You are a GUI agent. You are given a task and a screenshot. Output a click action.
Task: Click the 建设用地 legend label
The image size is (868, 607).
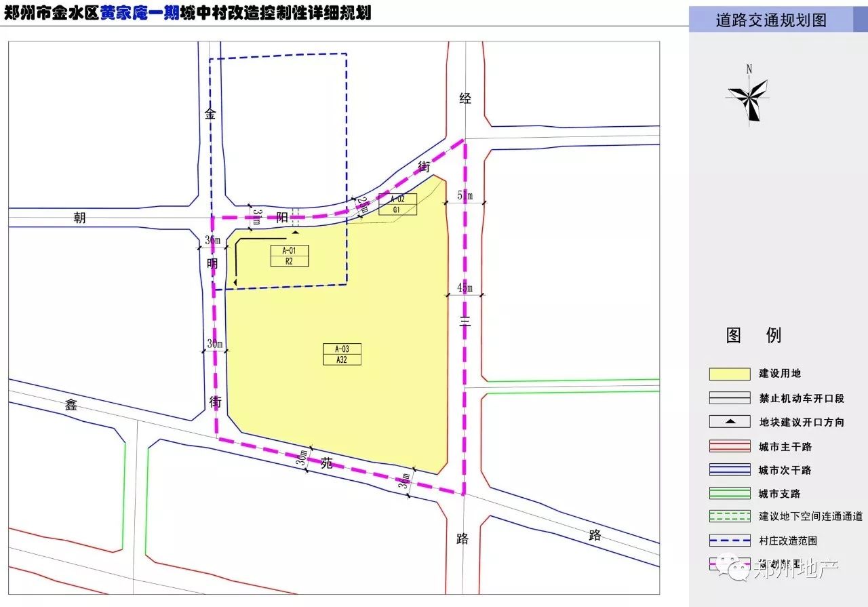coord(780,374)
